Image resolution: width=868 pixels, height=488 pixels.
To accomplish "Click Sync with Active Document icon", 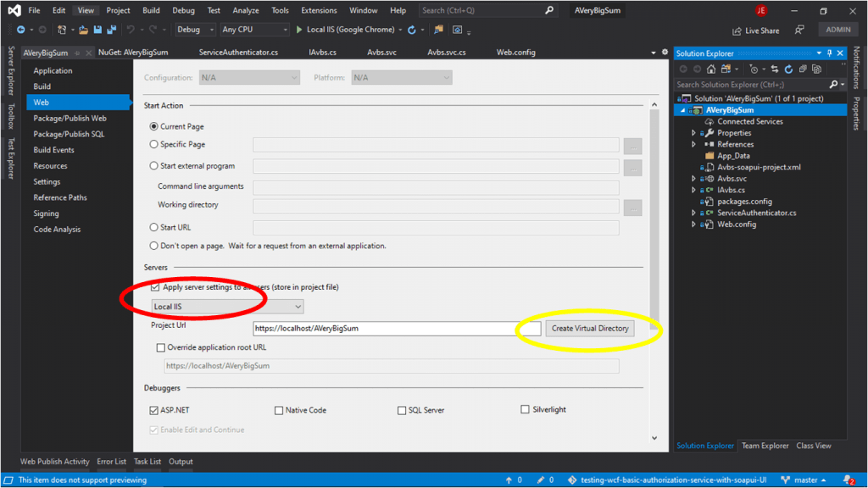I will [775, 69].
